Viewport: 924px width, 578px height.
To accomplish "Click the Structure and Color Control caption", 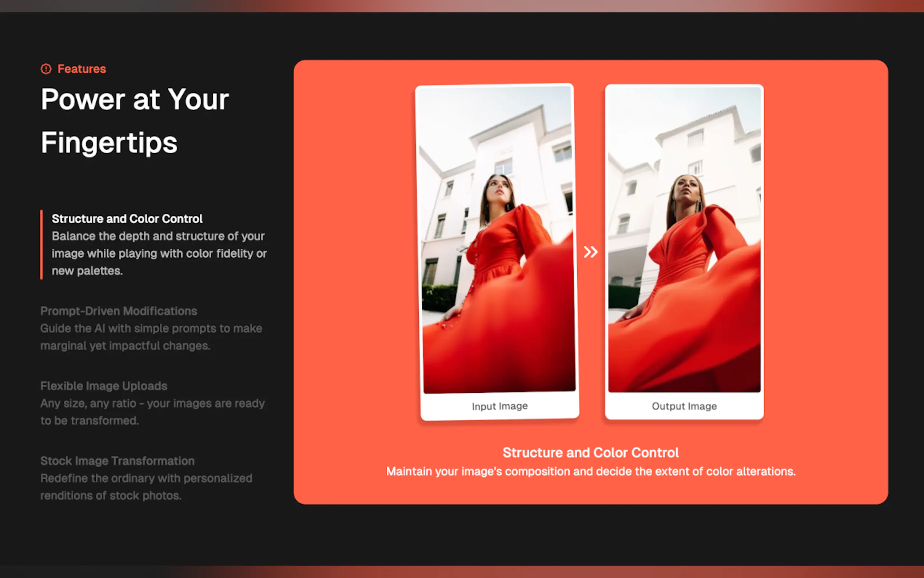I will click(590, 452).
